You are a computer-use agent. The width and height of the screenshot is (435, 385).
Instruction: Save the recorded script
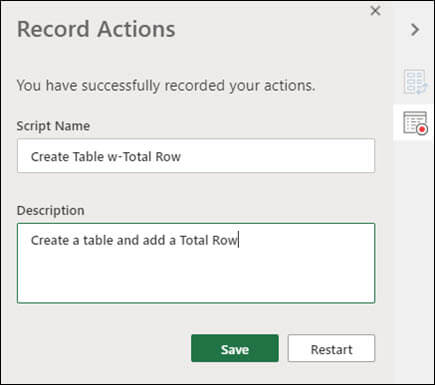pos(235,348)
